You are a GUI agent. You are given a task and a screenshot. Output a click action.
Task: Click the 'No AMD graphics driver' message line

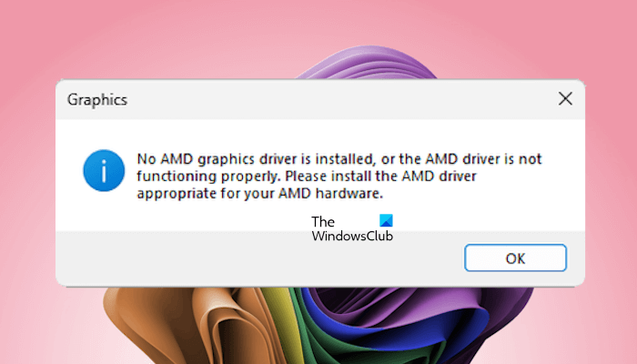click(339, 159)
